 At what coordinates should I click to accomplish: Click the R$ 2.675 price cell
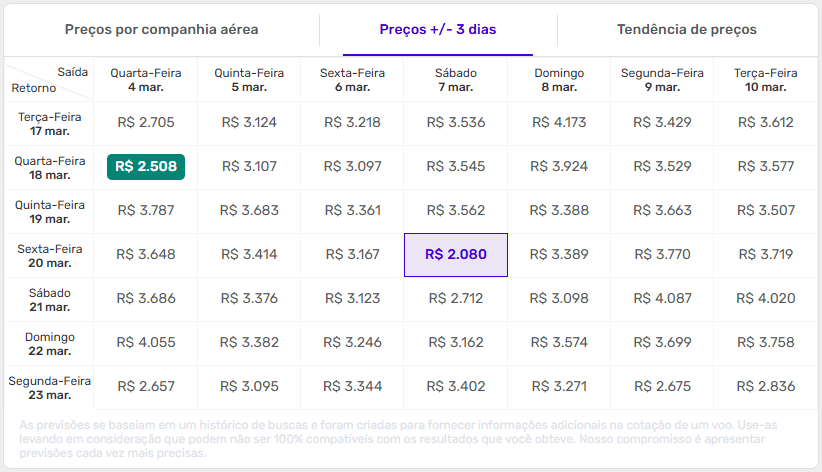pyautogui.click(x=662, y=387)
